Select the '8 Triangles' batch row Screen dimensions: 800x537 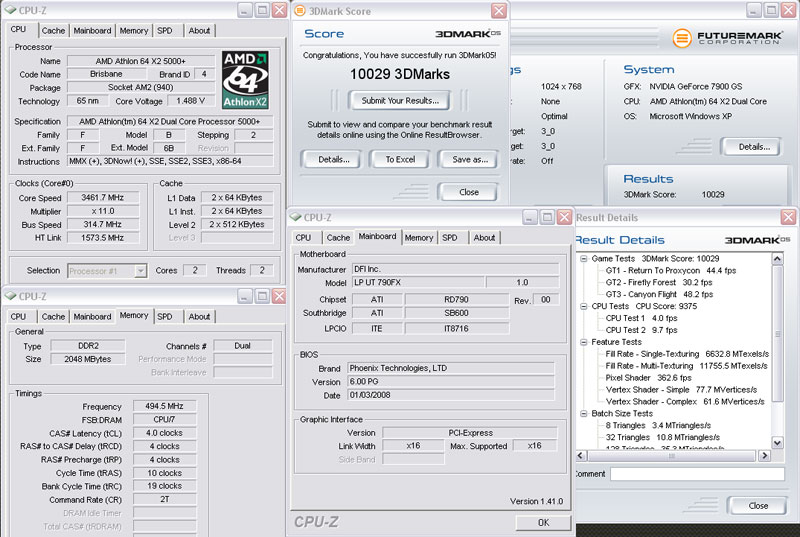658,425
